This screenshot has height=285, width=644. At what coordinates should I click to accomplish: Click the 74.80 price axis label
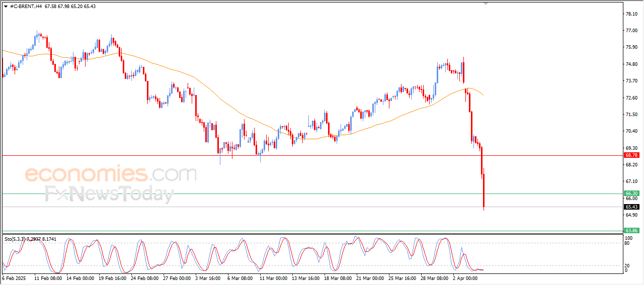[x=631, y=64]
